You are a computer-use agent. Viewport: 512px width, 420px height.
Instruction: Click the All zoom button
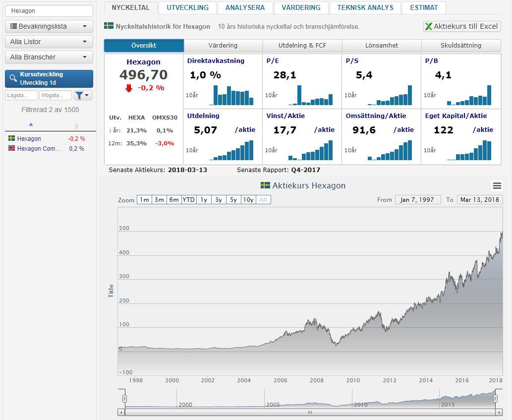click(263, 199)
